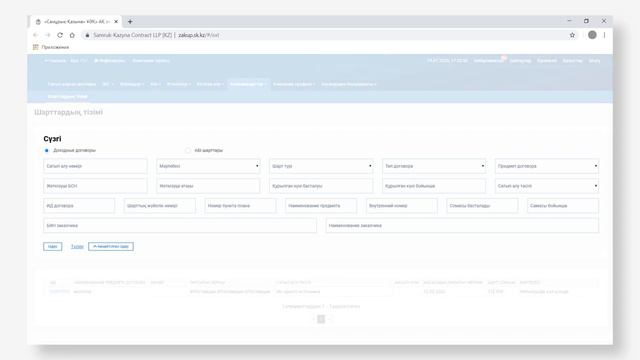Screen dimensions: 640x360
Task: Open the Сатып алу тәсілі dropdown
Action: point(547,186)
